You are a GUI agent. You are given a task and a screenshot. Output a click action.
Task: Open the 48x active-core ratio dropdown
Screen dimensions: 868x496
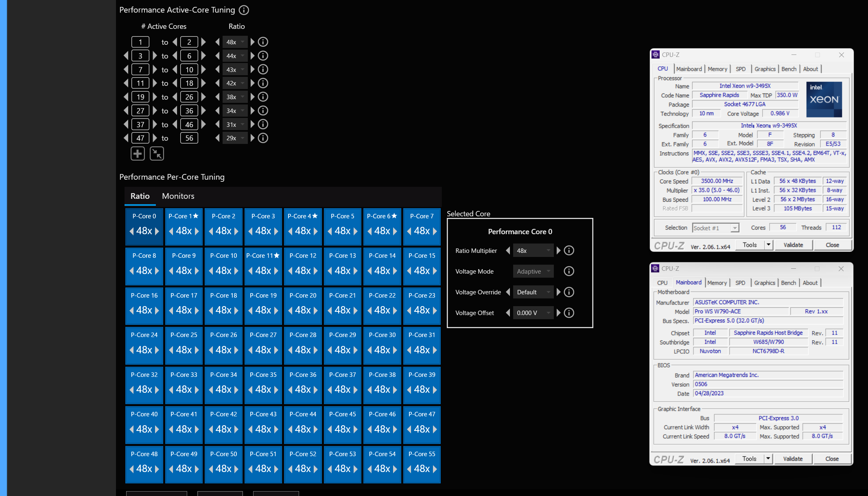coord(235,42)
